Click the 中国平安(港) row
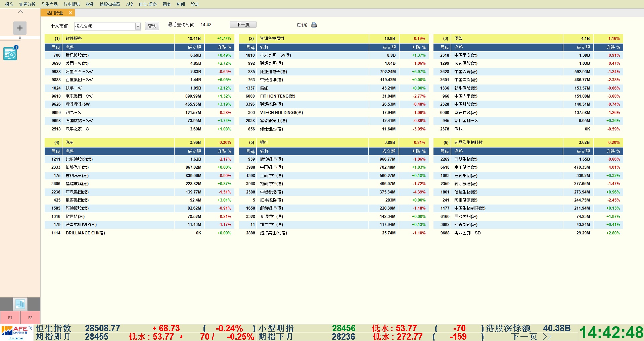Viewport: 644px width, 341px height. coord(528,55)
